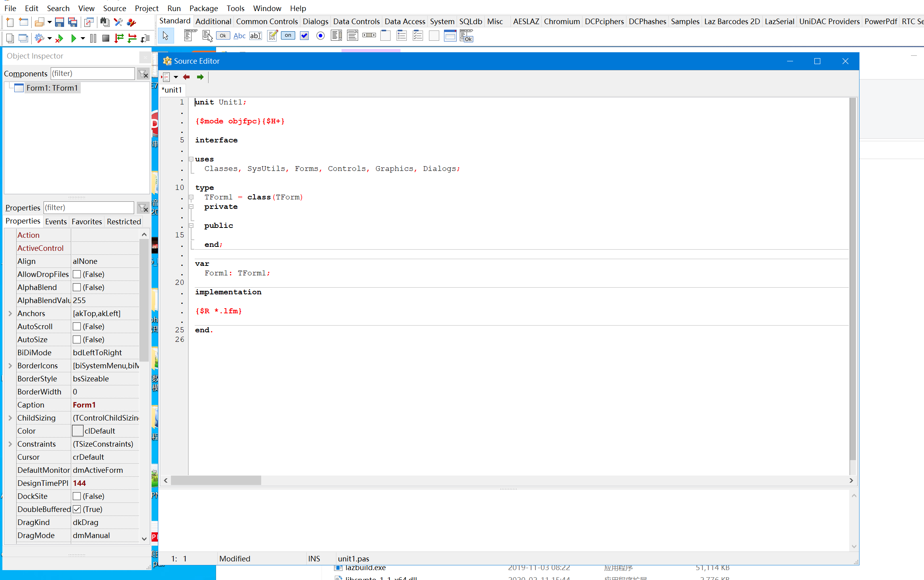Image resolution: width=924 pixels, height=580 pixels.
Task: Click the Favorites tab in Object Inspector
Action: [x=86, y=221]
